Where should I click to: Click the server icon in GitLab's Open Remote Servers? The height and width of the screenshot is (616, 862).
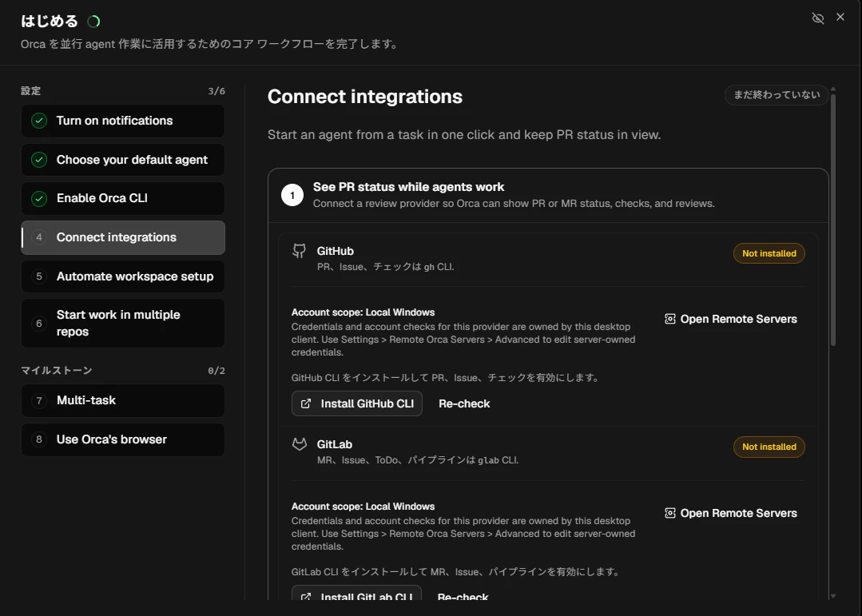click(x=669, y=513)
